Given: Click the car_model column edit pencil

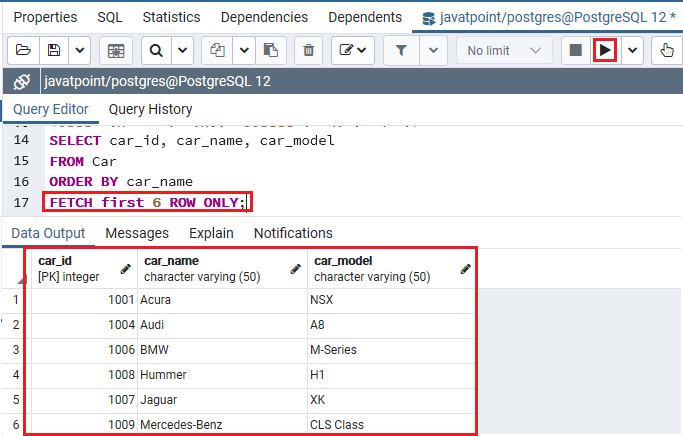Looking at the screenshot, I should (x=466, y=269).
